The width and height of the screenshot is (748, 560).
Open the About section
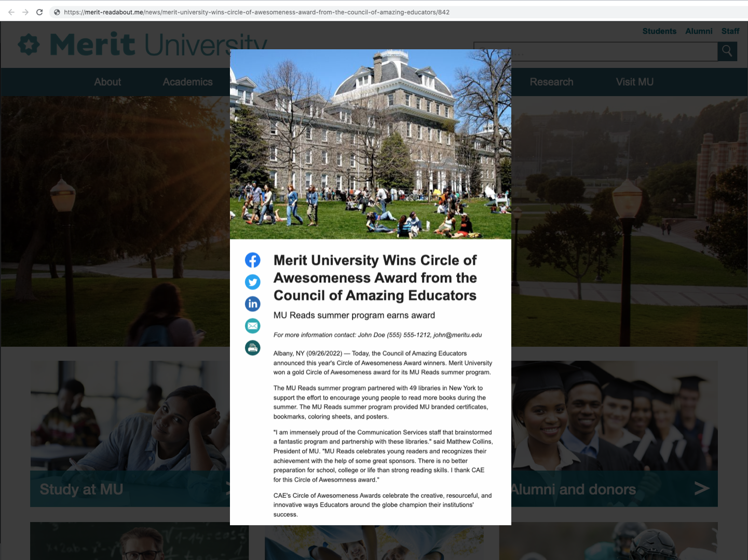(107, 81)
